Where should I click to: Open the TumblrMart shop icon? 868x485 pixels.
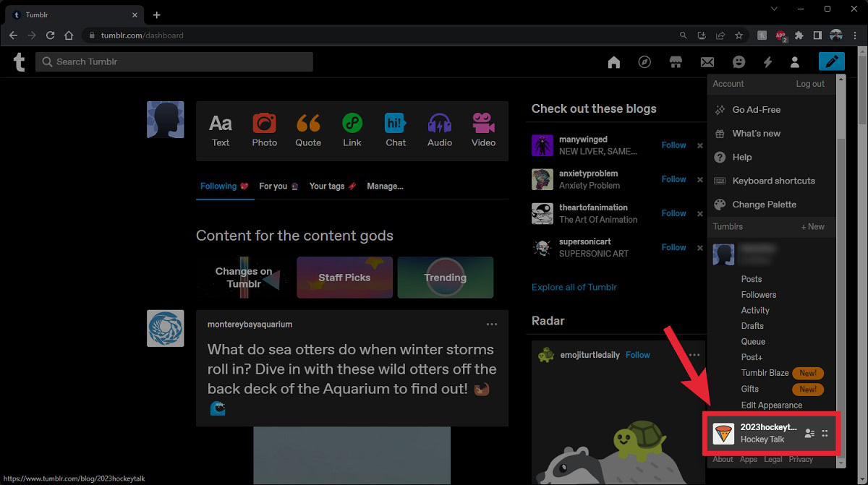(676, 63)
